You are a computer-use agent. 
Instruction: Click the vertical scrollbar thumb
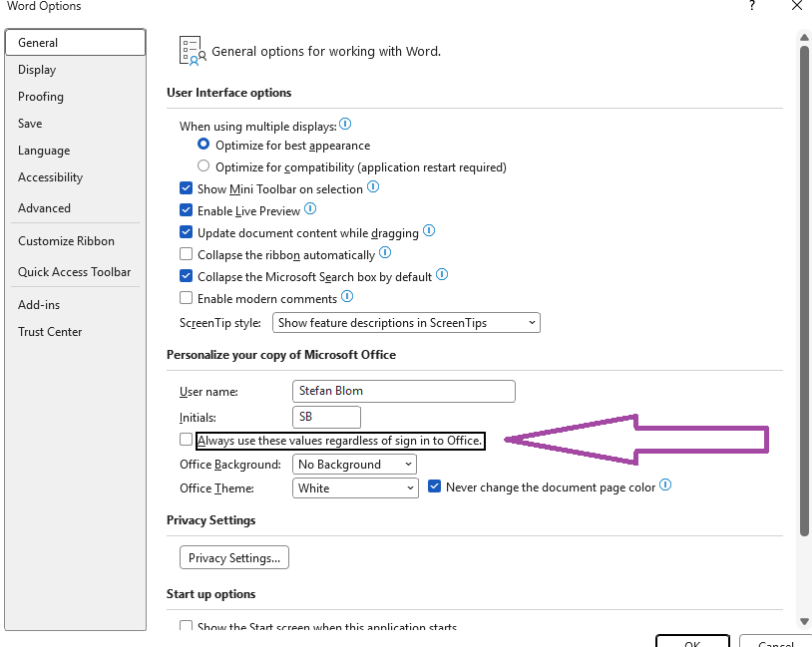pos(804,291)
